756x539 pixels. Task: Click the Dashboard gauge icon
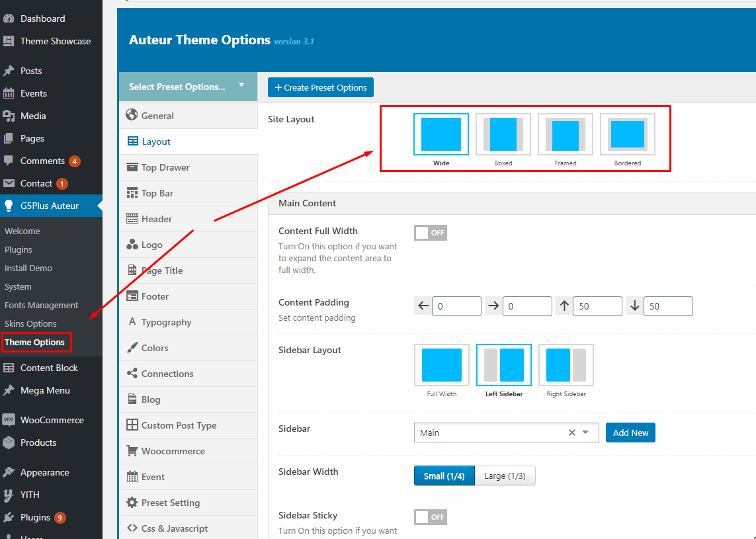(x=8, y=19)
